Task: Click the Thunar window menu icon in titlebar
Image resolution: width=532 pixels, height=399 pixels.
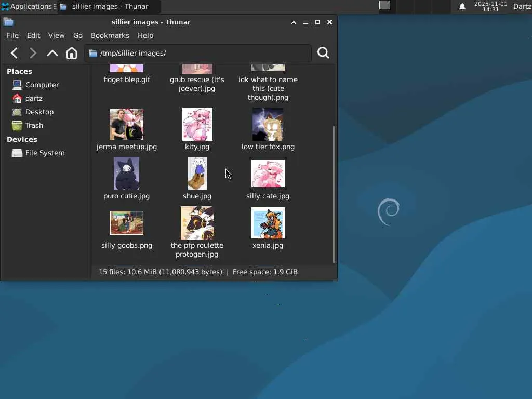Action: 8,22
